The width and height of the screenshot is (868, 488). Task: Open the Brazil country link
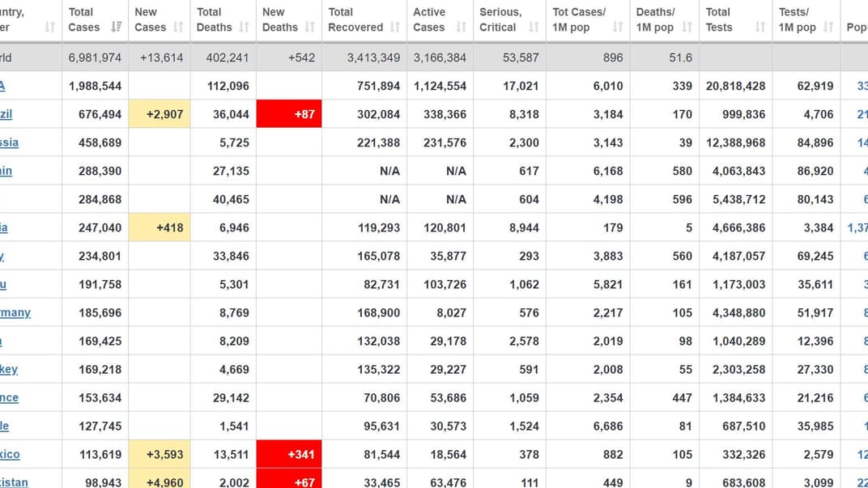pos(6,114)
